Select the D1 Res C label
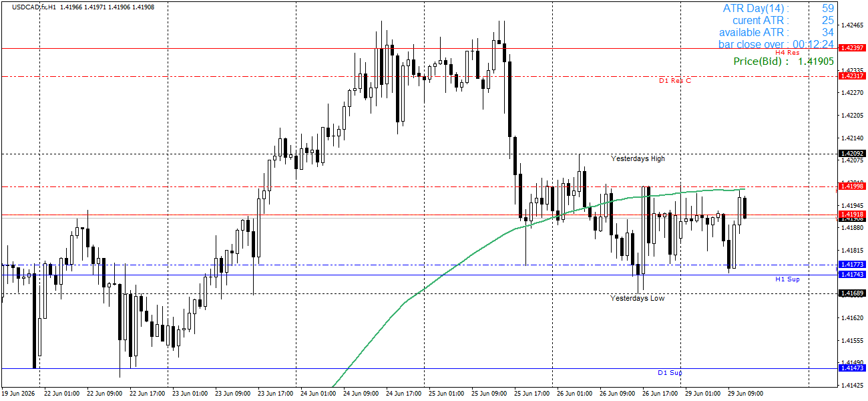The image size is (868, 401). 675,80
